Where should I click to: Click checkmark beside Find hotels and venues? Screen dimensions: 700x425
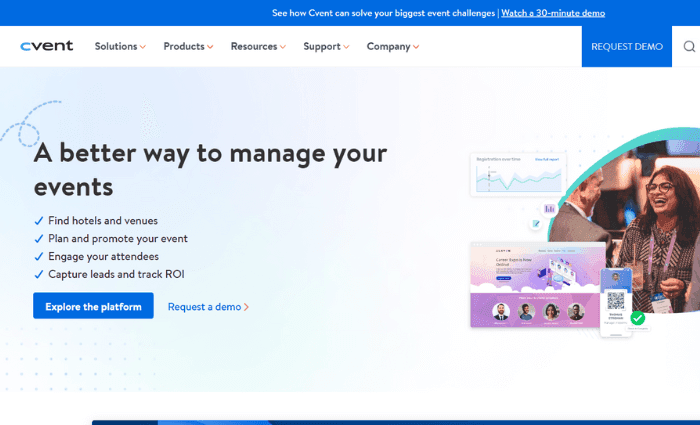pos(39,221)
